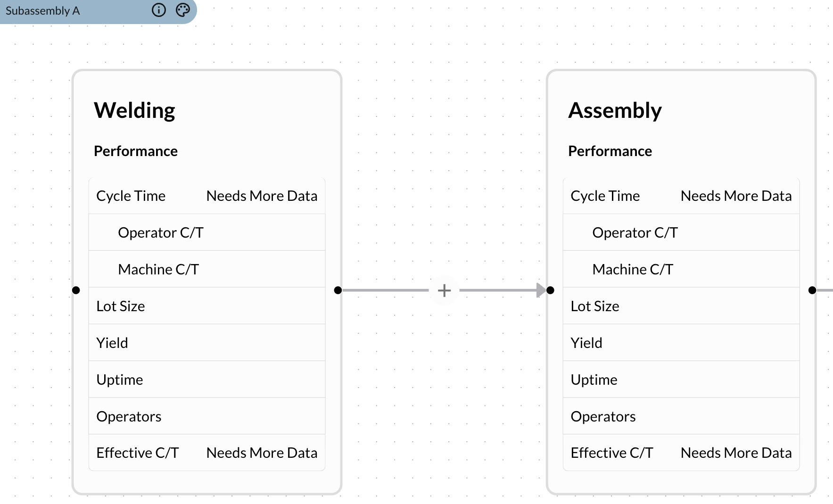833x504 pixels.
Task: Click the Yield field in Assembly
Action: 586,342
